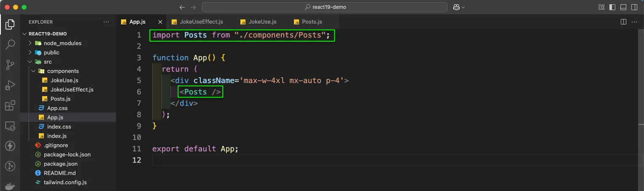Click the macOS yellow minimize window button

[x=15, y=7]
